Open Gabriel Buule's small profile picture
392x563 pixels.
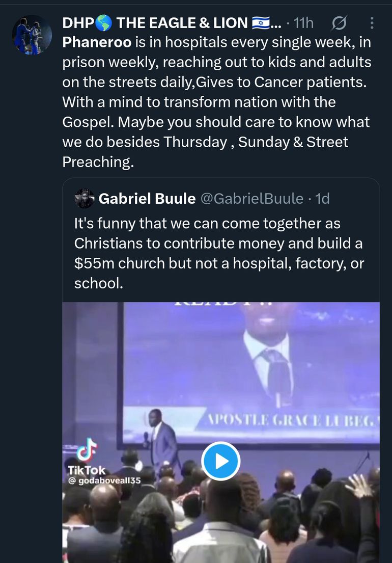[x=85, y=198]
